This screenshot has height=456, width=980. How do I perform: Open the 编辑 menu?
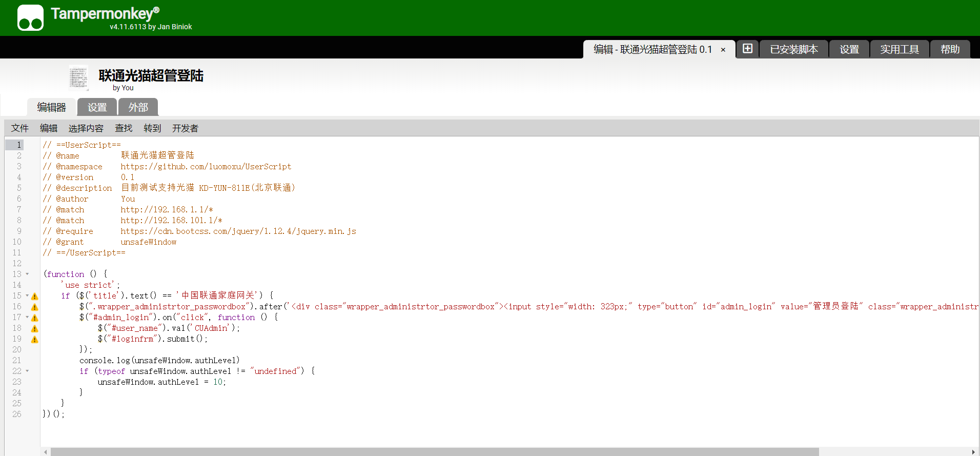(x=49, y=128)
